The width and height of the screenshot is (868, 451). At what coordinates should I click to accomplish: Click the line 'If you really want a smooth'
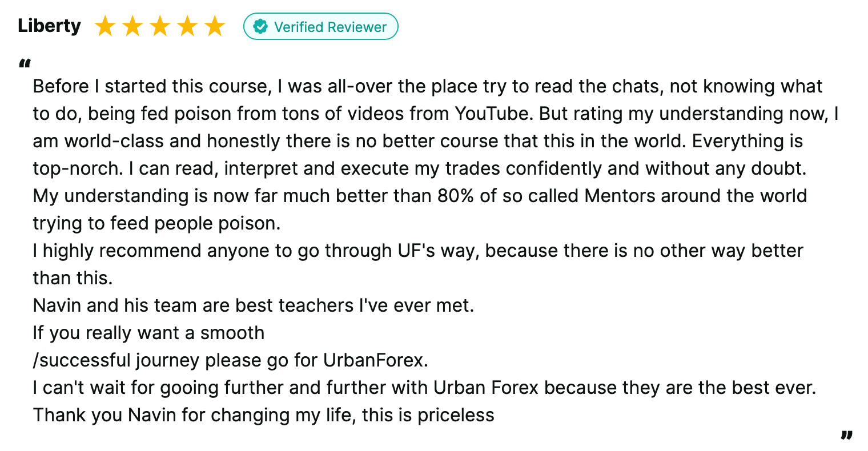point(148,333)
